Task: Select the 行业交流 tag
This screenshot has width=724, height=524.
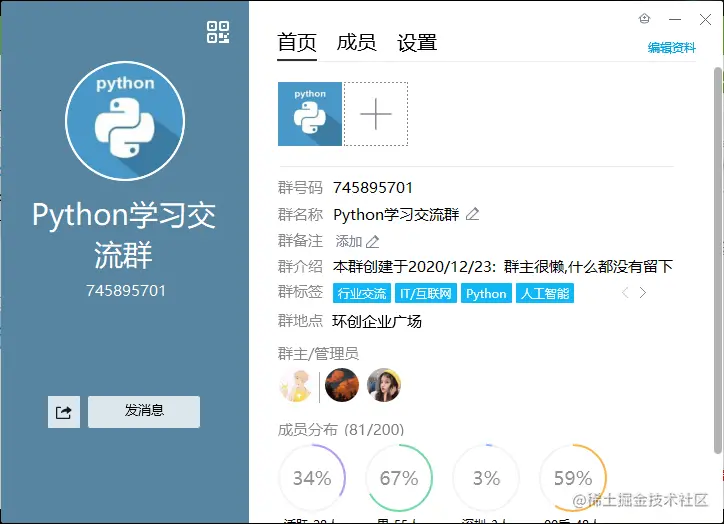Action: click(x=362, y=293)
